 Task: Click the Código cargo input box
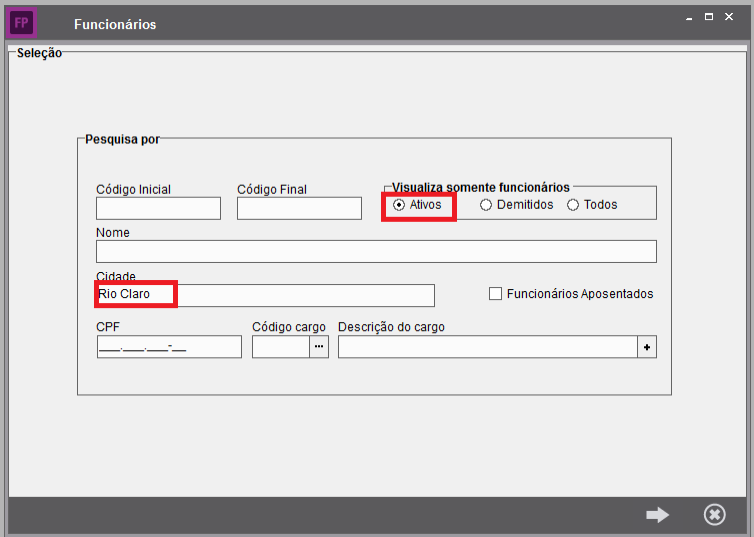pyautogui.click(x=280, y=346)
